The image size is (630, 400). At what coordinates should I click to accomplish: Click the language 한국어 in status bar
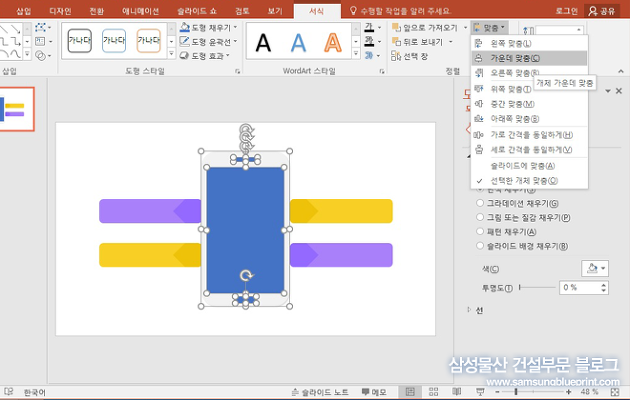tap(35, 392)
